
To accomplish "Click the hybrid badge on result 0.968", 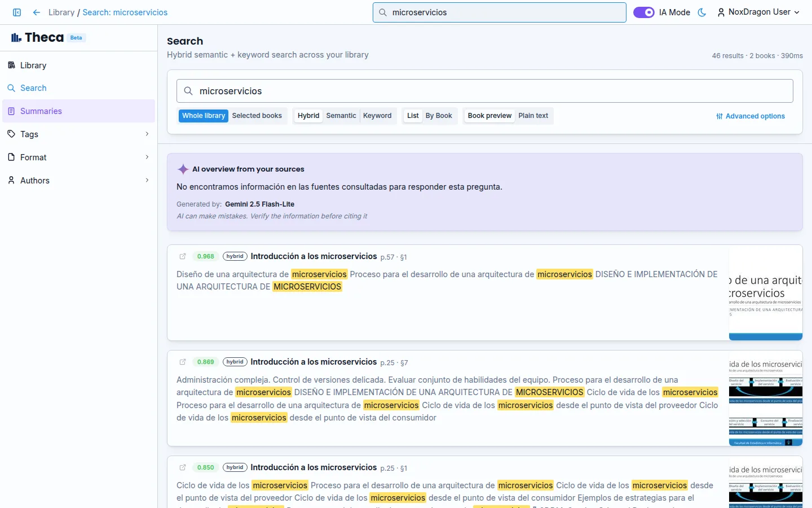I will click(235, 256).
